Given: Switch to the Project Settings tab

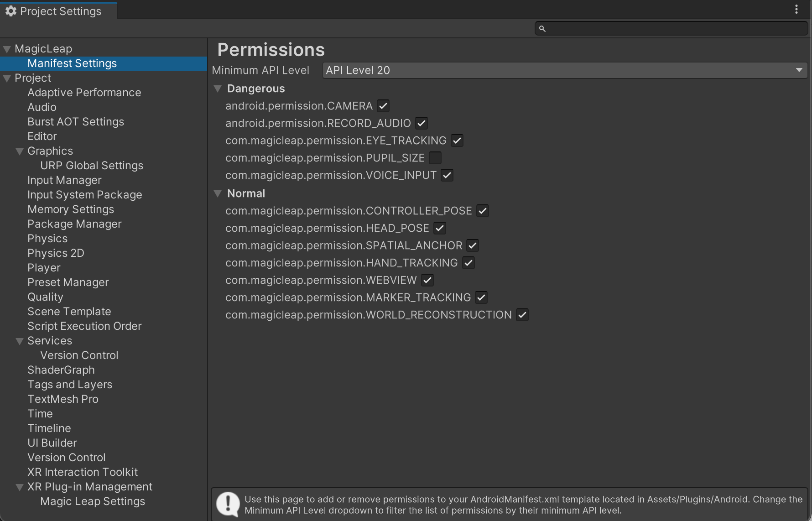Looking at the screenshot, I should 58,11.
